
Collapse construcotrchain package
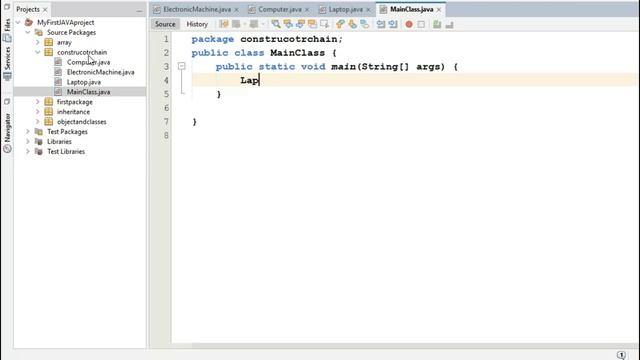point(38,52)
